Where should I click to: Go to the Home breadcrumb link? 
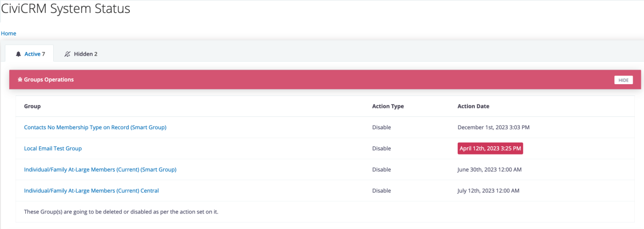point(9,33)
